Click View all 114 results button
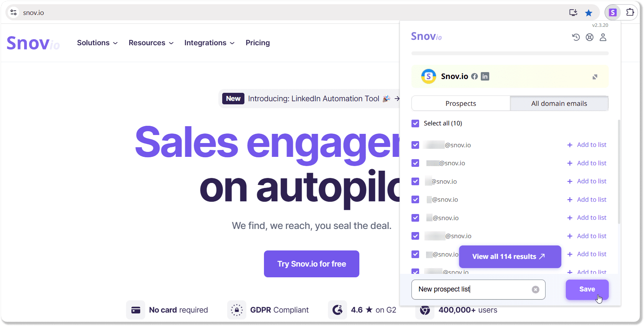 (x=510, y=257)
